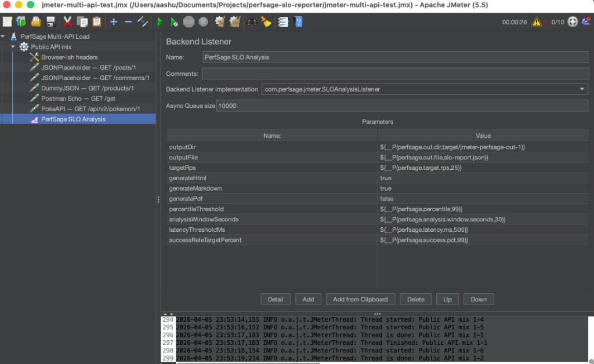Create a new test plan
This screenshot has width=594, height=364.
(x=7, y=22)
